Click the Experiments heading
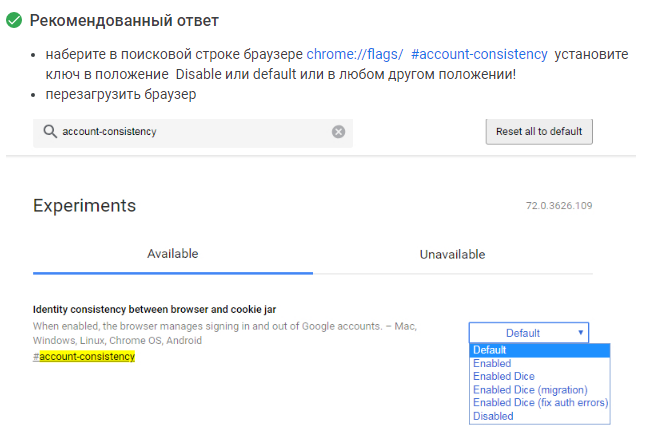This screenshot has height=439, width=668. click(84, 206)
